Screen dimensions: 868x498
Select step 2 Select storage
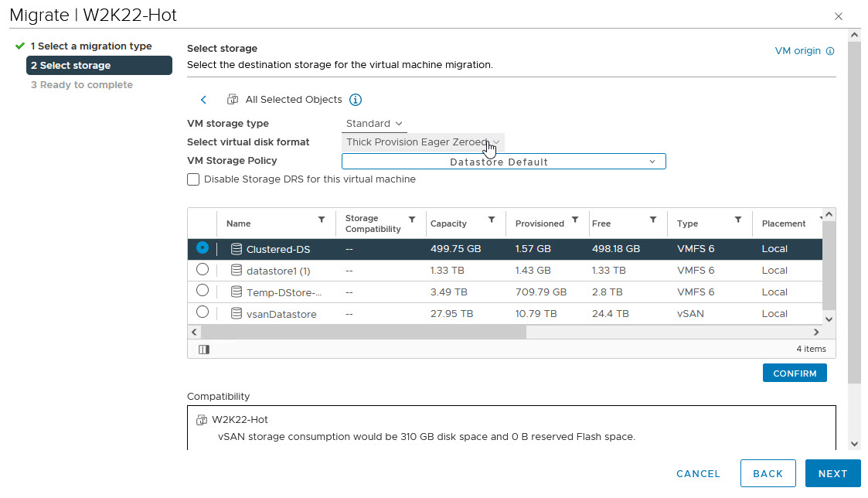point(97,66)
